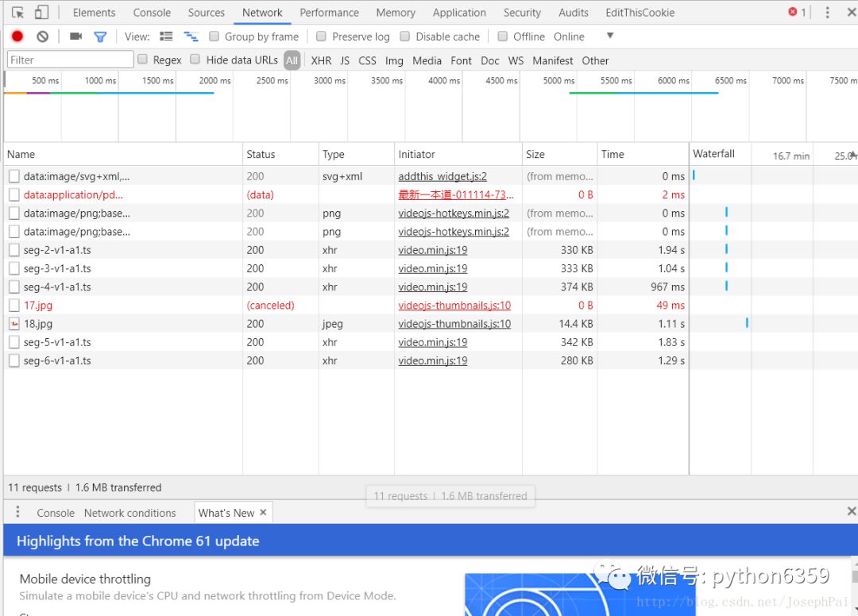Open the Online throttling dropdown
This screenshot has width=858, height=616.
(569, 37)
